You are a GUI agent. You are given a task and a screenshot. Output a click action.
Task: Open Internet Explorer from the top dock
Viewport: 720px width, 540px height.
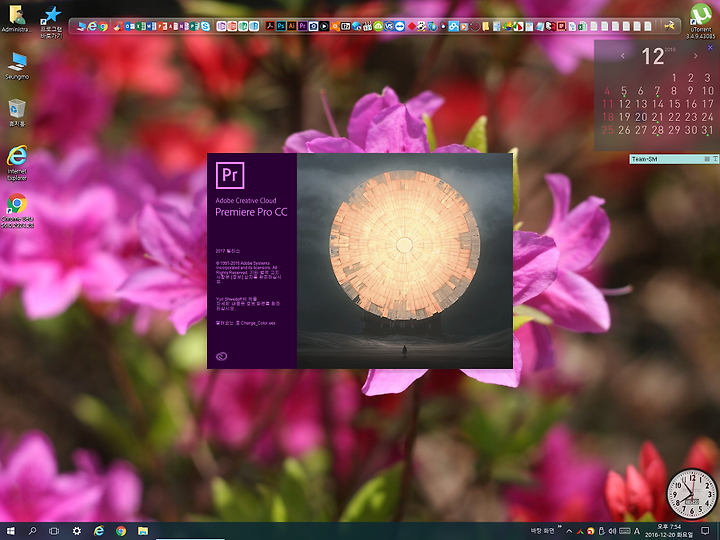click(92, 26)
